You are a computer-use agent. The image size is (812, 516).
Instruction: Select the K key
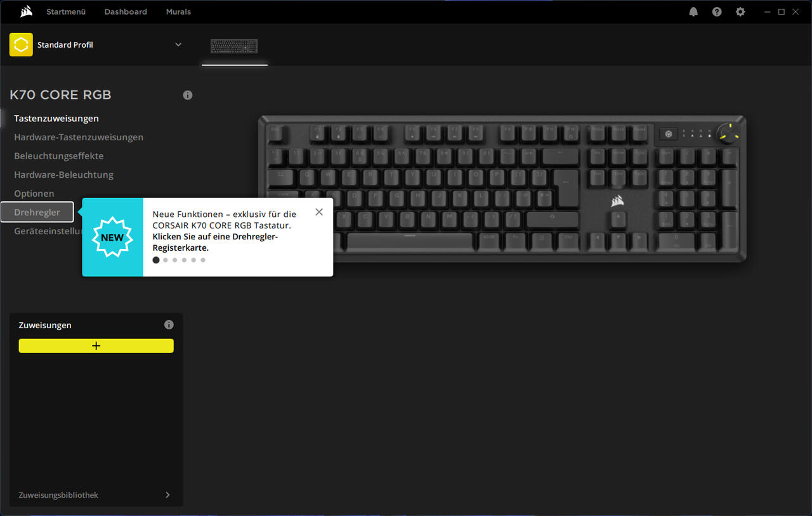tap(460, 199)
